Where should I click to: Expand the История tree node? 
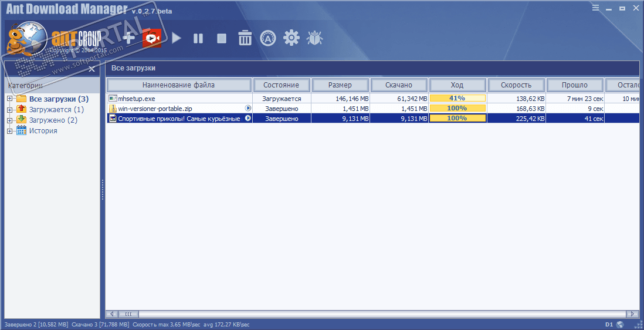click(x=10, y=131)
